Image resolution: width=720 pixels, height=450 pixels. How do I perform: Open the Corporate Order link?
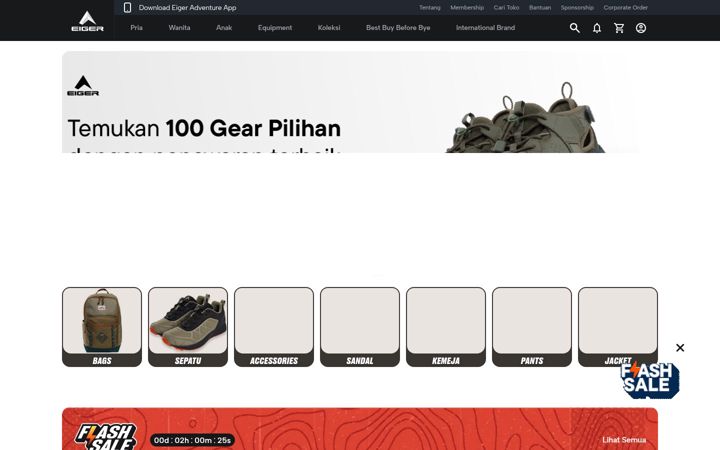(x=625, y=7)
